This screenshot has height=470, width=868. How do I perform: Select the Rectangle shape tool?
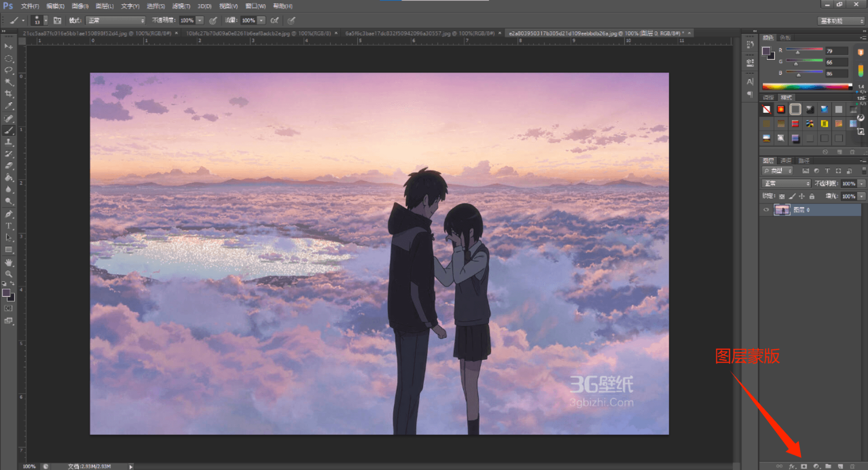point(9,249)
